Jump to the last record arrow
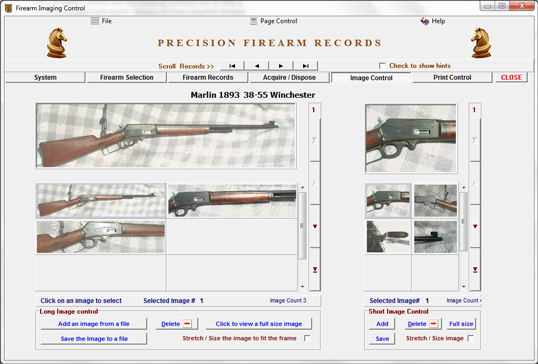Screen dimensions: 538x364 pyautogui.click(x=305, y=66)
